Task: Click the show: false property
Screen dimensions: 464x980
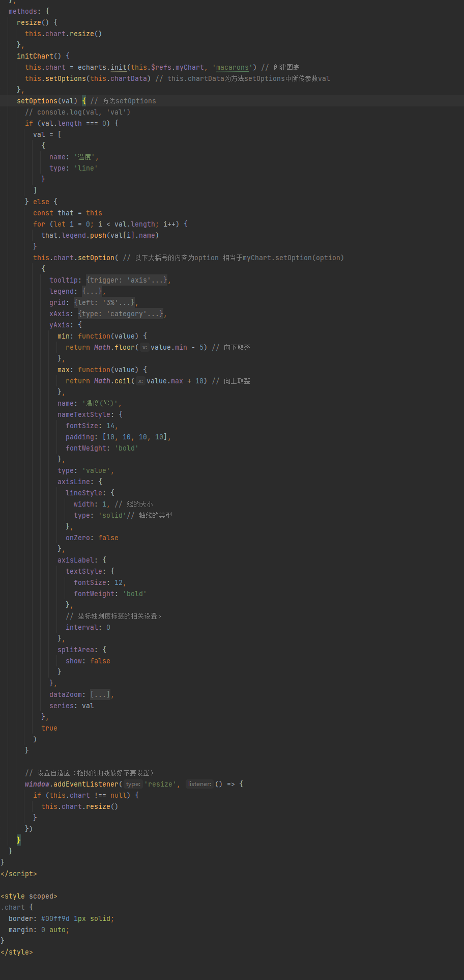Action: click(x=88, y=661)
